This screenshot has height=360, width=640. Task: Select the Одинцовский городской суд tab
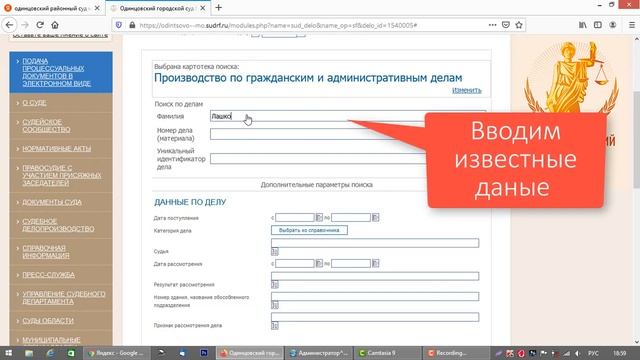[158, 8]
